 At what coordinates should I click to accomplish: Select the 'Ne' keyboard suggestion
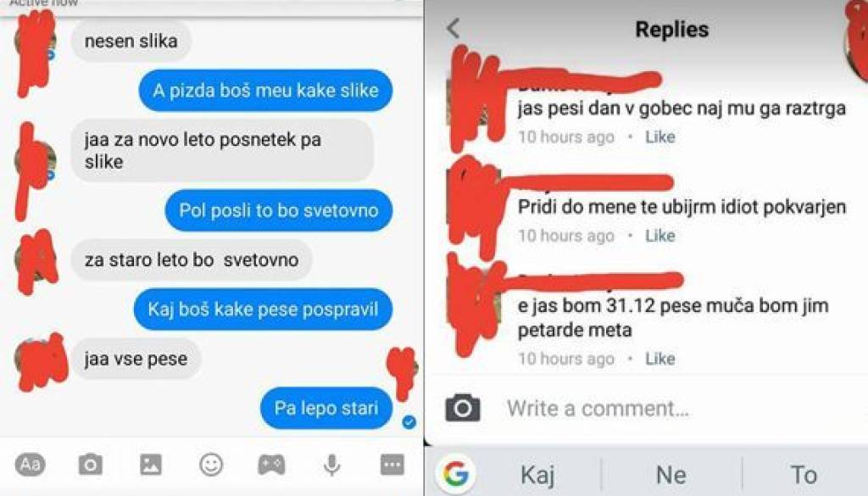point(671,475)
